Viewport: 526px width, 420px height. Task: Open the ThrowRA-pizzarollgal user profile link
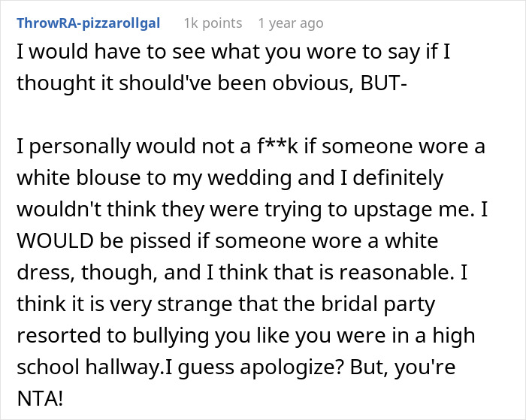(88, 23)
